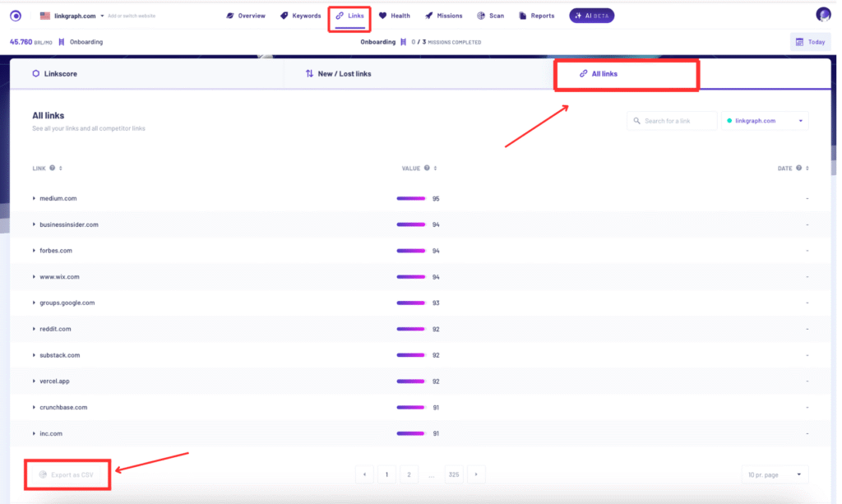Select the All links tab
The width and height of the screenshot is (842, 504).
694,73
